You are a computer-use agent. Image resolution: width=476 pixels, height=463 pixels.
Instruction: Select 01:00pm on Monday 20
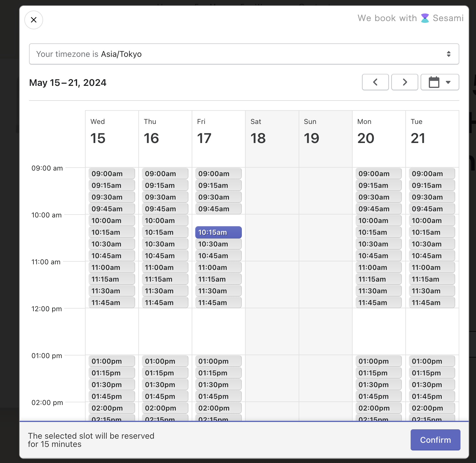coord(378,361)
